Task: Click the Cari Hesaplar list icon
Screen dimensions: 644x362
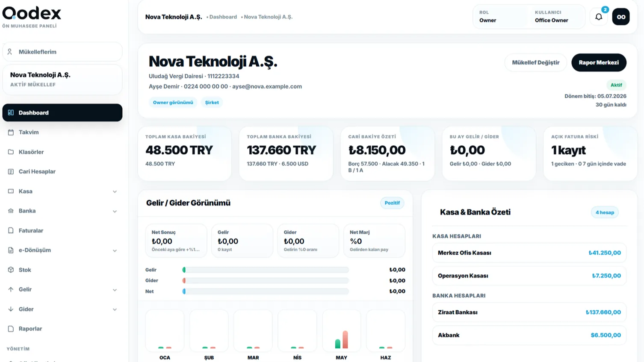Action: pos(11,172)
